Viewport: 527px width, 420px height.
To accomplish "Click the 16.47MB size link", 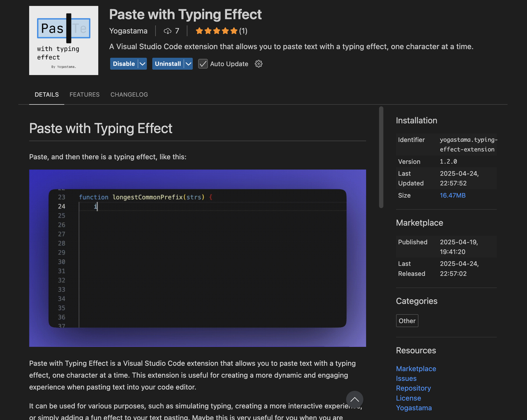I will 453,195.
